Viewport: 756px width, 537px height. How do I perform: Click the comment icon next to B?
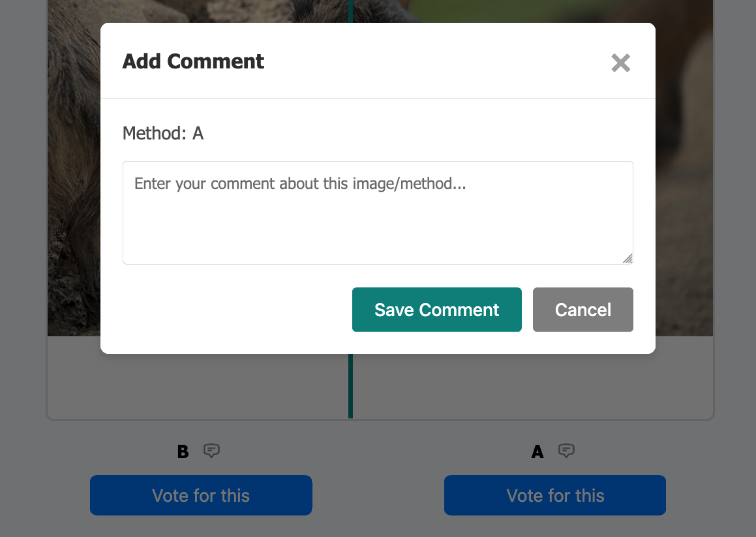(x=211, y=450)
